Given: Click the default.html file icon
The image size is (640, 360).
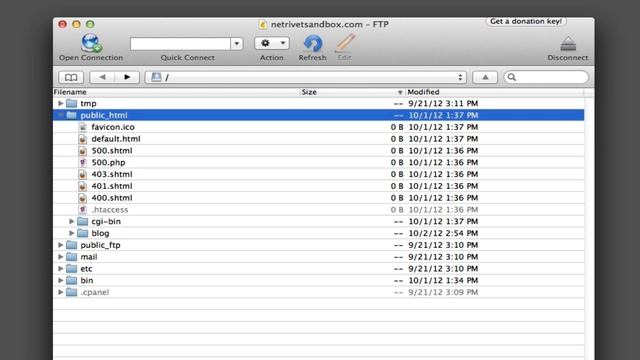Looking at the screenshot, I should tap(82, 139).
